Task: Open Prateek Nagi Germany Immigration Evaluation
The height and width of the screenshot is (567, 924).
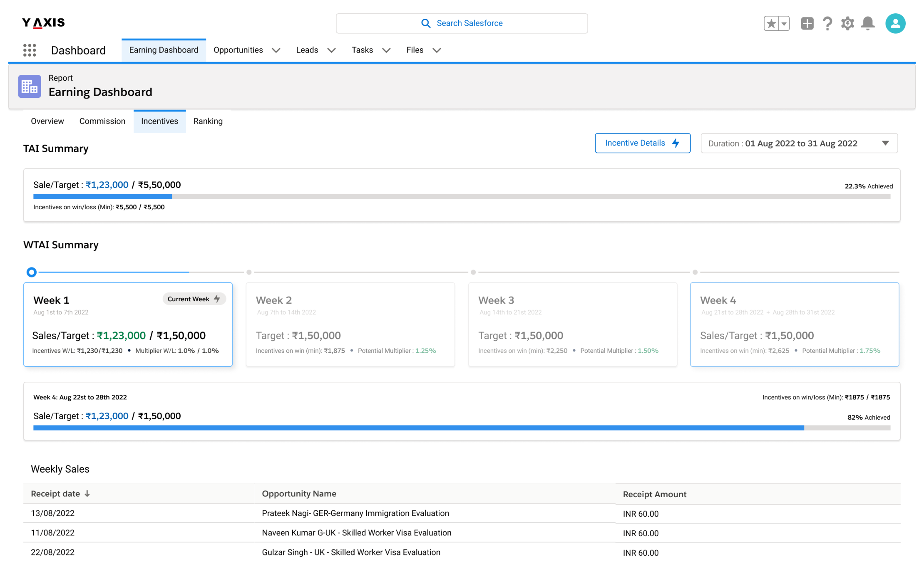Action: pos(355,513)
